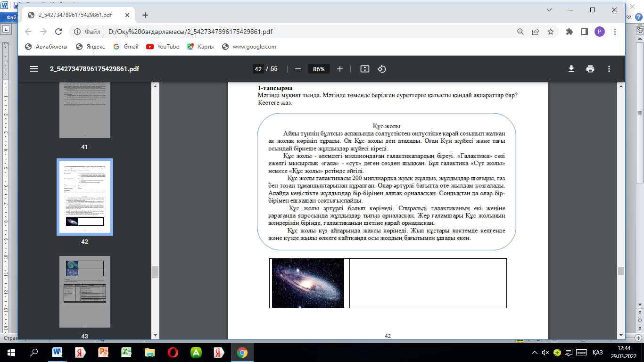Screen dimensions: 644x362
Task: Select the highlighted page 42 thumbnail
Action: coord(84,198)
